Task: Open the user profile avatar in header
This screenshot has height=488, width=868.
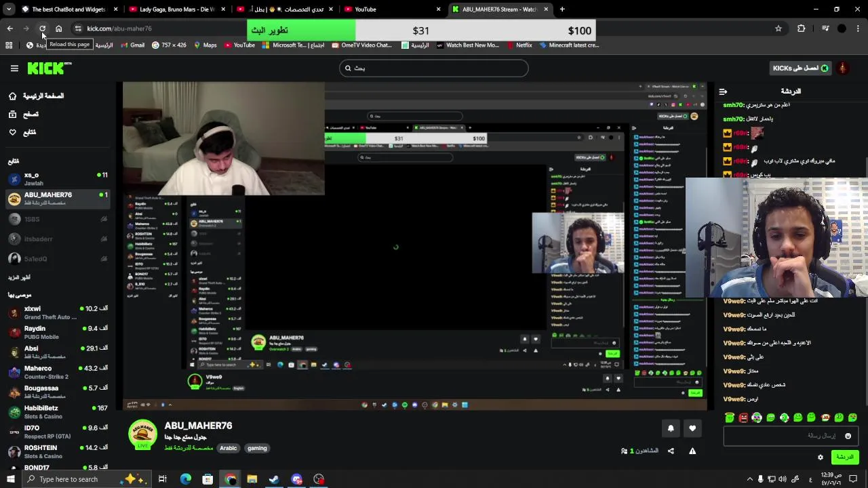Action: click(843, 68)
